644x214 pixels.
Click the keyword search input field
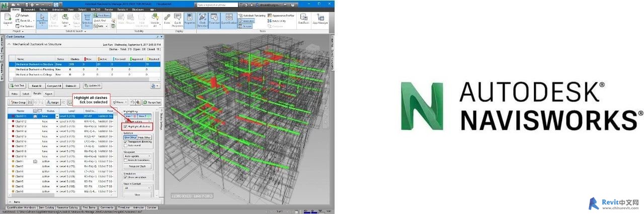coord(217,5)
